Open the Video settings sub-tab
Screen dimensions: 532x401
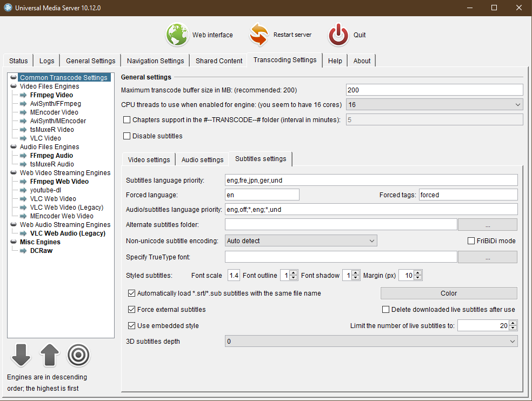click(149, 160)
